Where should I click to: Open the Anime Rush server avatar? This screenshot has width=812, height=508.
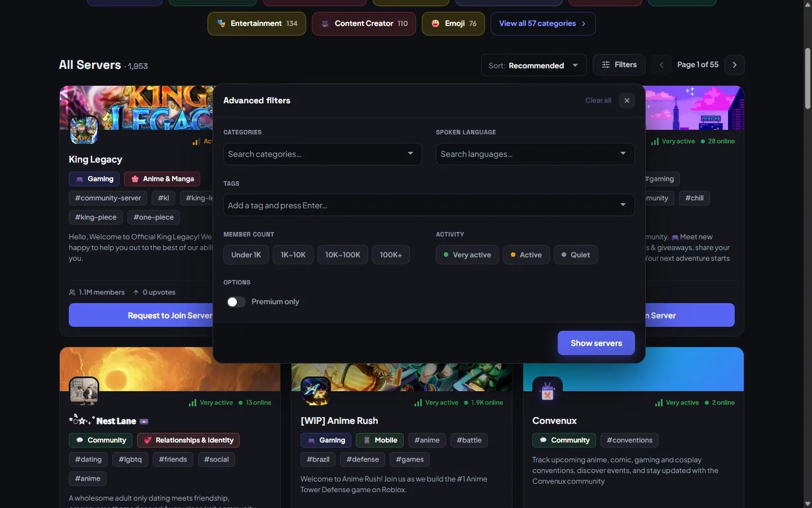click(315, 391)
